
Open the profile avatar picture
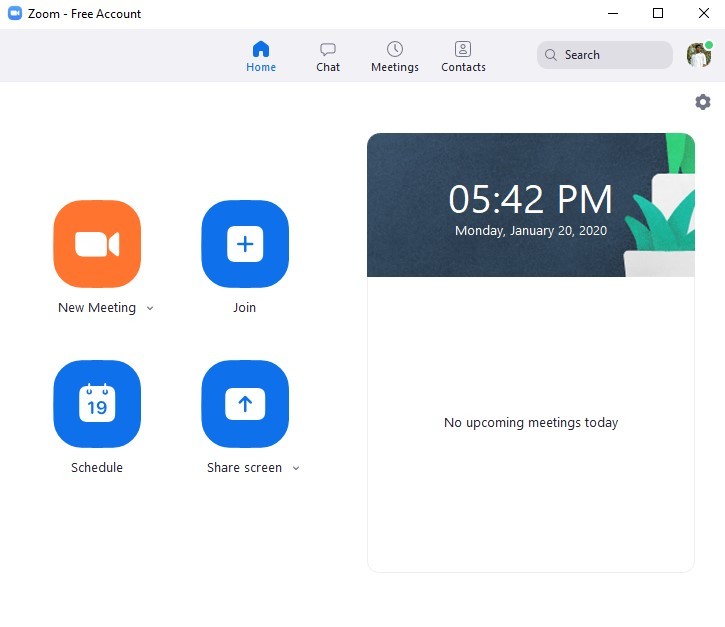click(x=699, y=55)
